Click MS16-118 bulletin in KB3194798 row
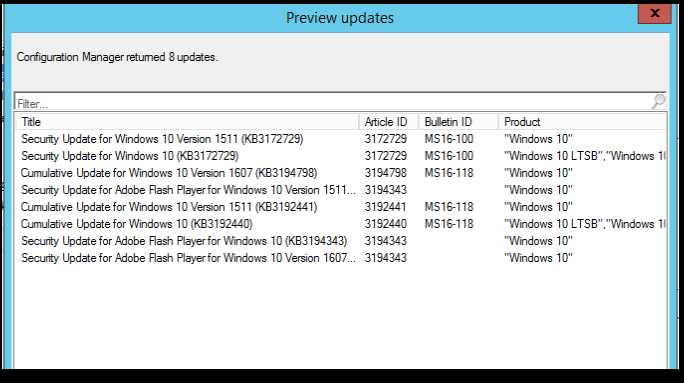Viewport: 684px width, 383px height. (x=449, y=173)
